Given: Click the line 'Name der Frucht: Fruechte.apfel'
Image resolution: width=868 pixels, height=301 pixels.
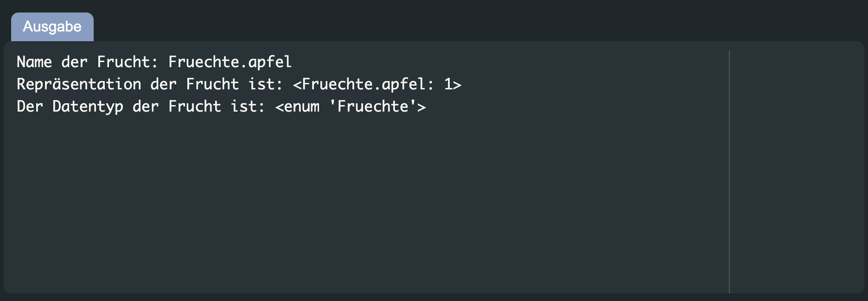Looking at the screenshot, I should [153, 61].
